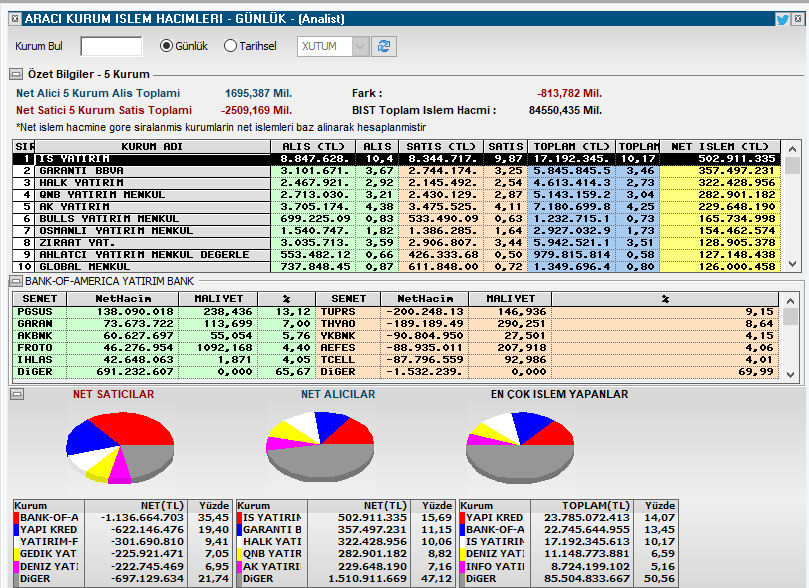The height and width of the screenshot is (588, 809).
Task: Select the AK YATIRIM row
Action: click(396, 206)
